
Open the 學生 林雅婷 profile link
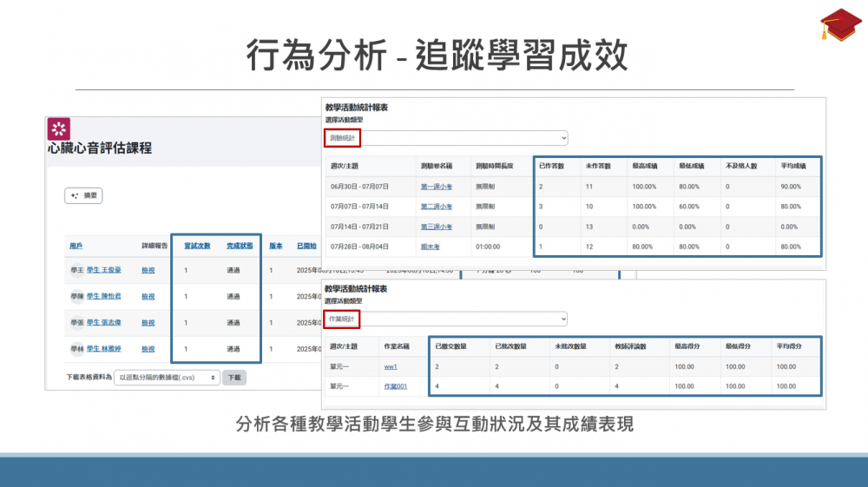coord(104,349)
